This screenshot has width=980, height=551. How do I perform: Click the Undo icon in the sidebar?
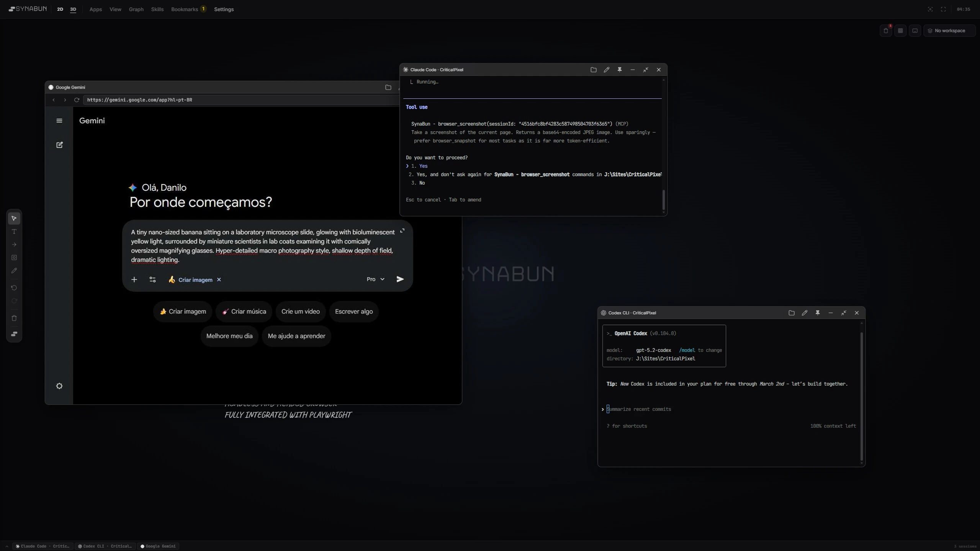coord(14,288)
